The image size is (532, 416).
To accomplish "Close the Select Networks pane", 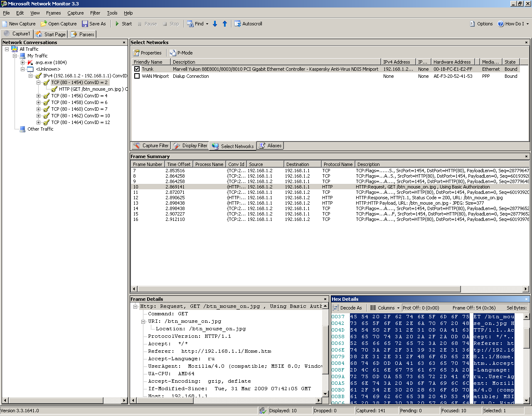I will [x=526, y=42].
